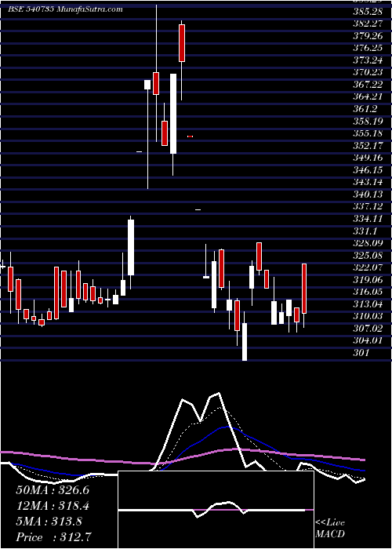
Task: Select the 358.19 price axis label
Action: [x=368, y=121]
